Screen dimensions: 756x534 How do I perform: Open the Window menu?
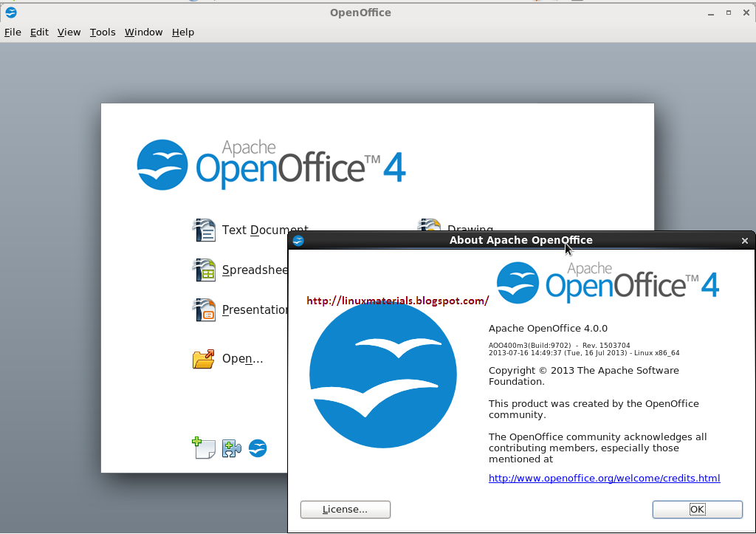point(144,32)
